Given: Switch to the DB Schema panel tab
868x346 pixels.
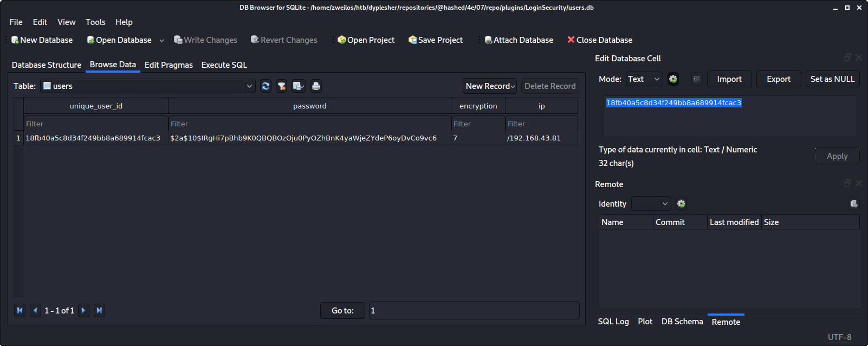Looking at the screenshot, I should click(682, 322).
